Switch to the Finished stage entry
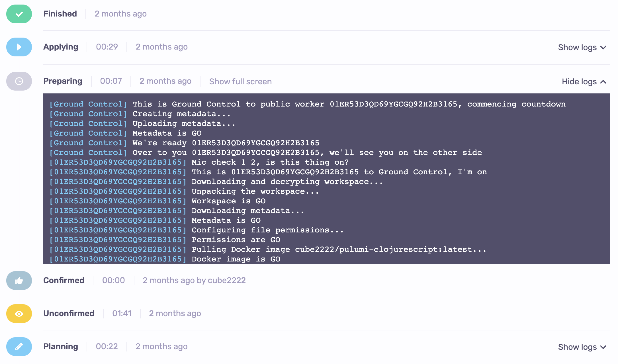The image size is (618, 364). pos(60,14)
